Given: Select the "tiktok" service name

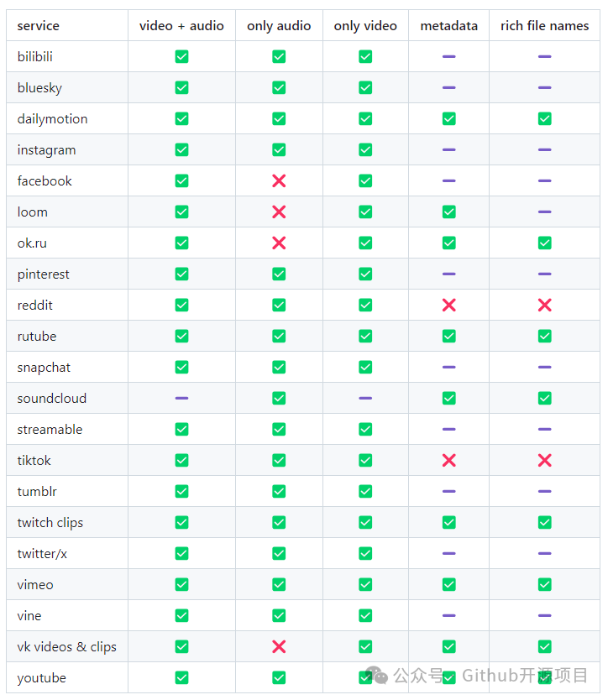Looking at the screenshot, I should (x=34, y=460).
